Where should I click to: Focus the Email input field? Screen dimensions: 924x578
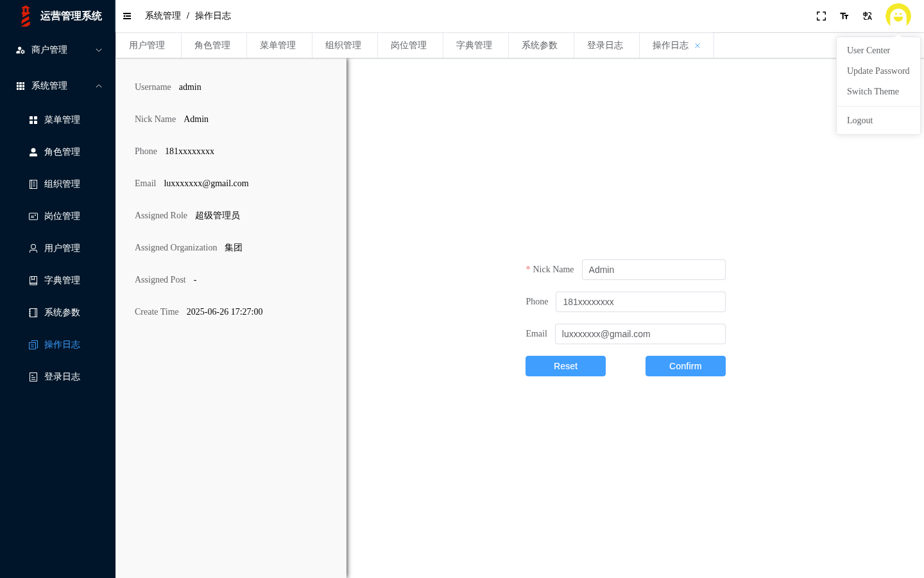pos(640,334)
